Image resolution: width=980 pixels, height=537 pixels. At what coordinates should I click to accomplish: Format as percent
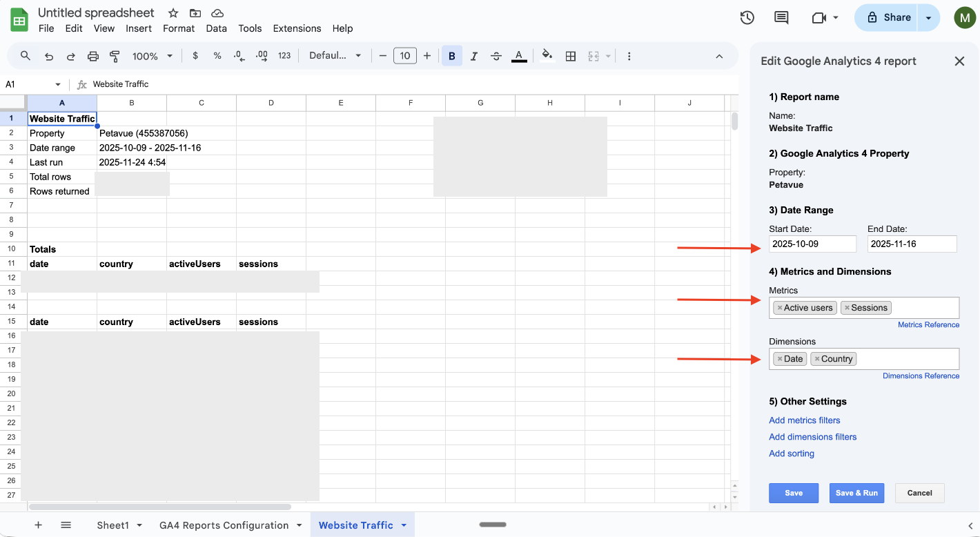(x=217, y=56)
